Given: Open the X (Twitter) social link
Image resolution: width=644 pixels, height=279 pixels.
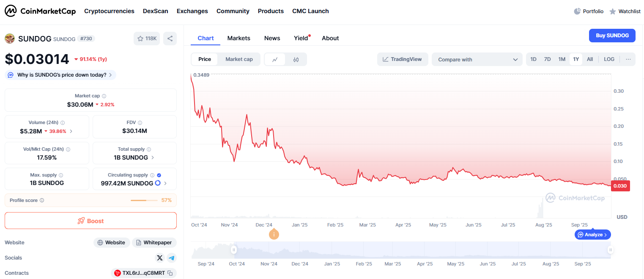Looking at the screenshot, I should [159, 258].
